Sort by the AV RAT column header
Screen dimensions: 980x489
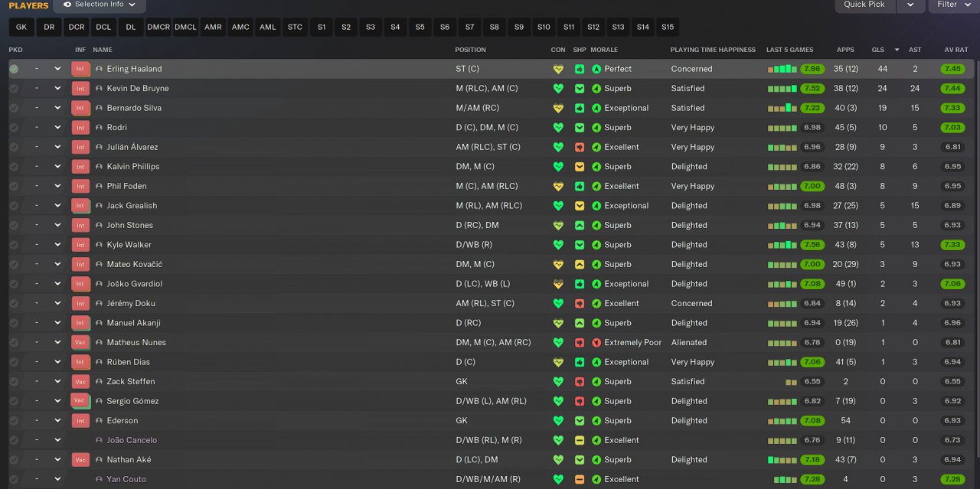[956, 50]
